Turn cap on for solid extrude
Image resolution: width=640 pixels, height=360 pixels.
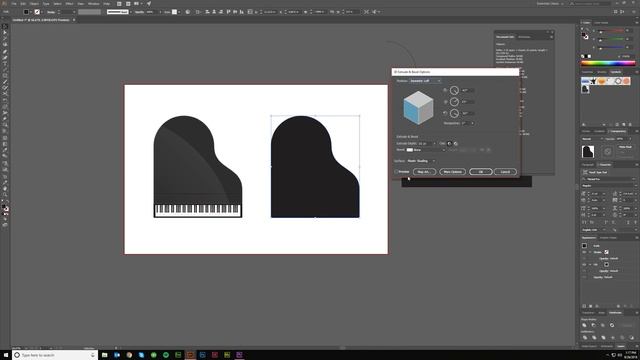tap(449, 144)
